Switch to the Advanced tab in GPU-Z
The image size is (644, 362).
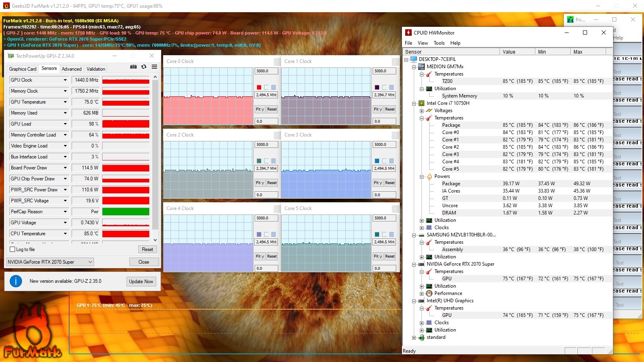[x=72, y=69]
